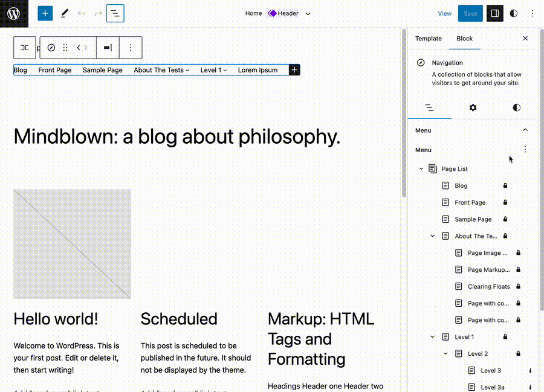Collapse the Page List tree item
The image size is (544, 392).
[421, 169]
